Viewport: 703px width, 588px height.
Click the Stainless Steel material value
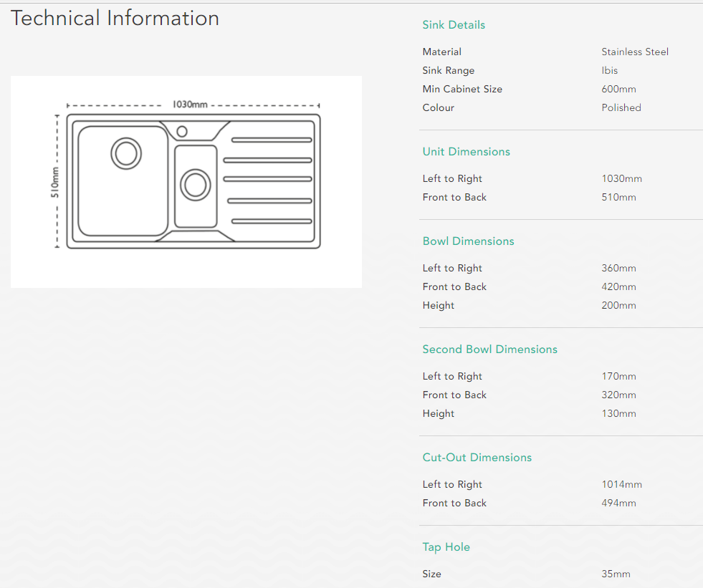[635, 52]
